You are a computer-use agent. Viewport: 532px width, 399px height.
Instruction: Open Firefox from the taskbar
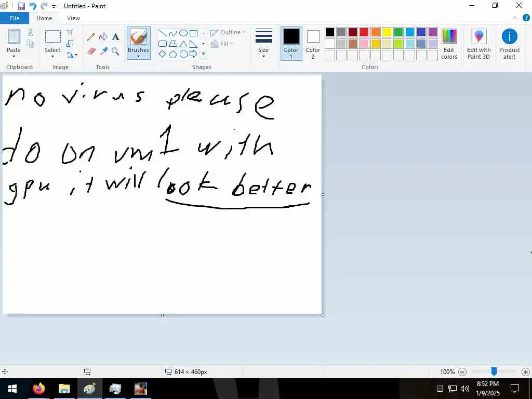point(38,389)
